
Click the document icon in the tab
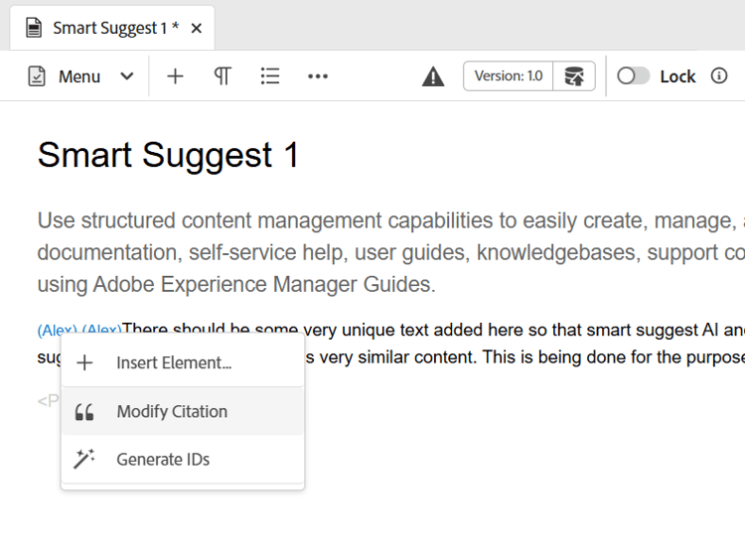pyautogui.click(x=34, y=28)
